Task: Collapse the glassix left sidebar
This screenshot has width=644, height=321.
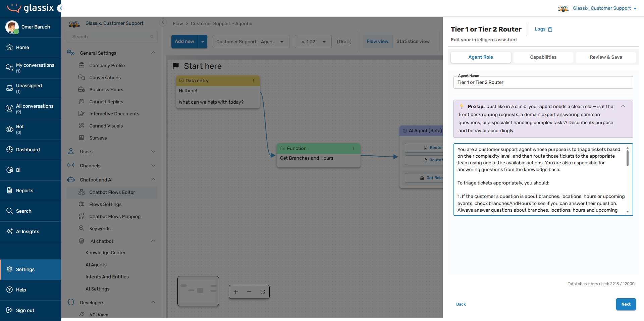Action: (x=60, y=8)
